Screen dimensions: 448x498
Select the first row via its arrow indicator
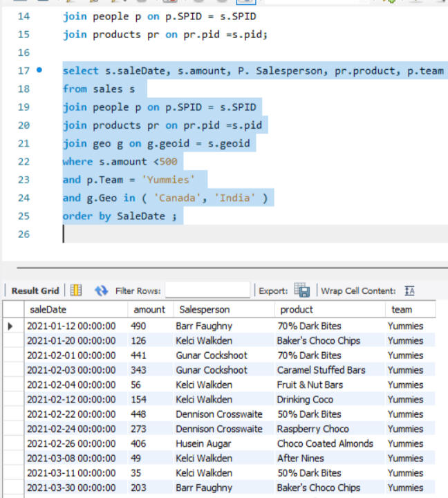click(11, 326)
